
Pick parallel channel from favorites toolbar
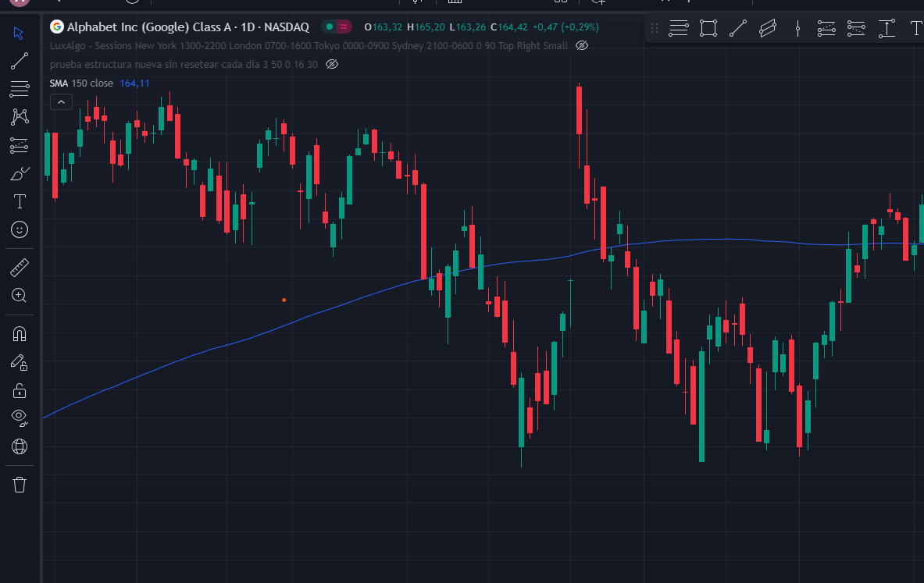pos(768,28)
